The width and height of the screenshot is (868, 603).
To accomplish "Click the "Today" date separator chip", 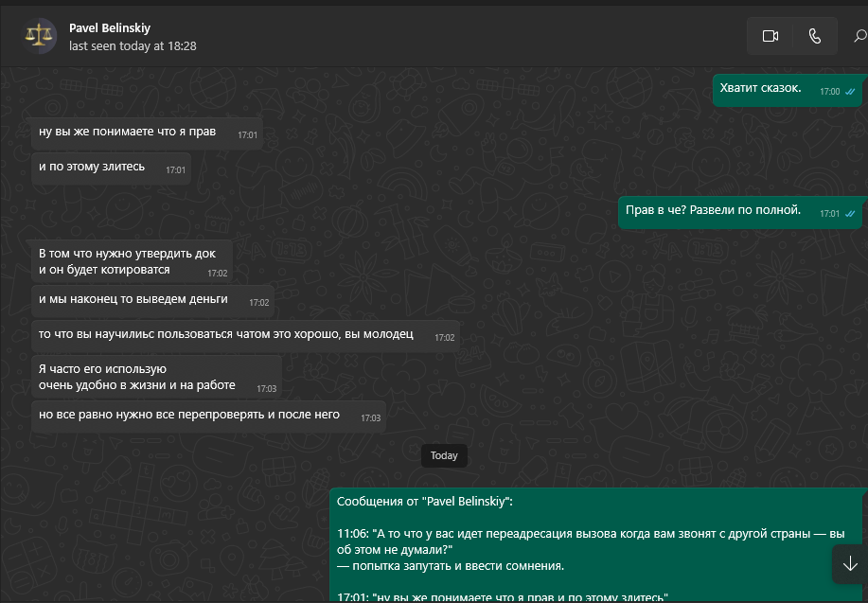I will [x=444, y=455].
